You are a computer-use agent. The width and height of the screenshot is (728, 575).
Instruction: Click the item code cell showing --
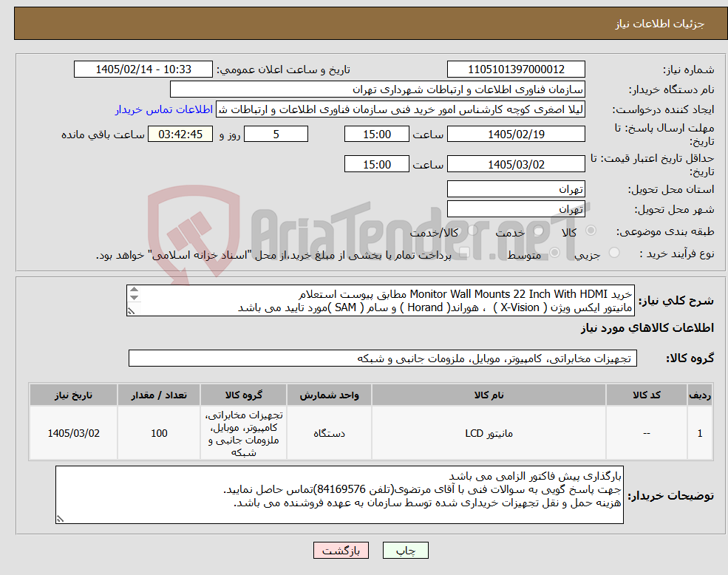pyautogui.click(x=646, y=433)
